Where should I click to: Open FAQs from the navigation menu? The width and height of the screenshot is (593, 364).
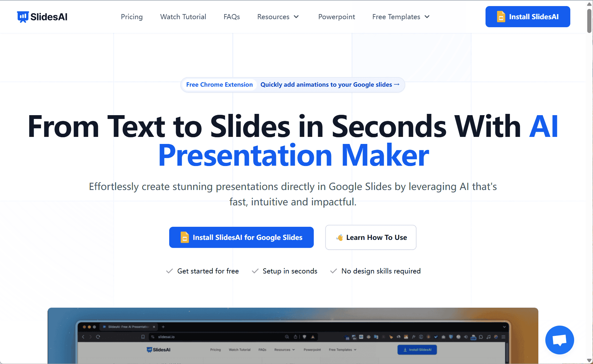(x=232, y=17)
